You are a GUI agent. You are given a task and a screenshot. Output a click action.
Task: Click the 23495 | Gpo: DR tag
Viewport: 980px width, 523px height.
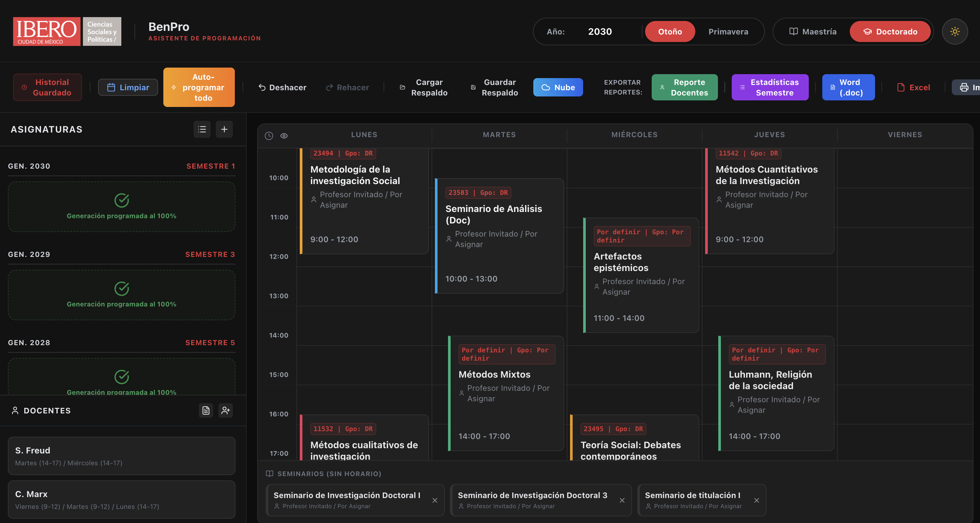[x=613, y=429]
